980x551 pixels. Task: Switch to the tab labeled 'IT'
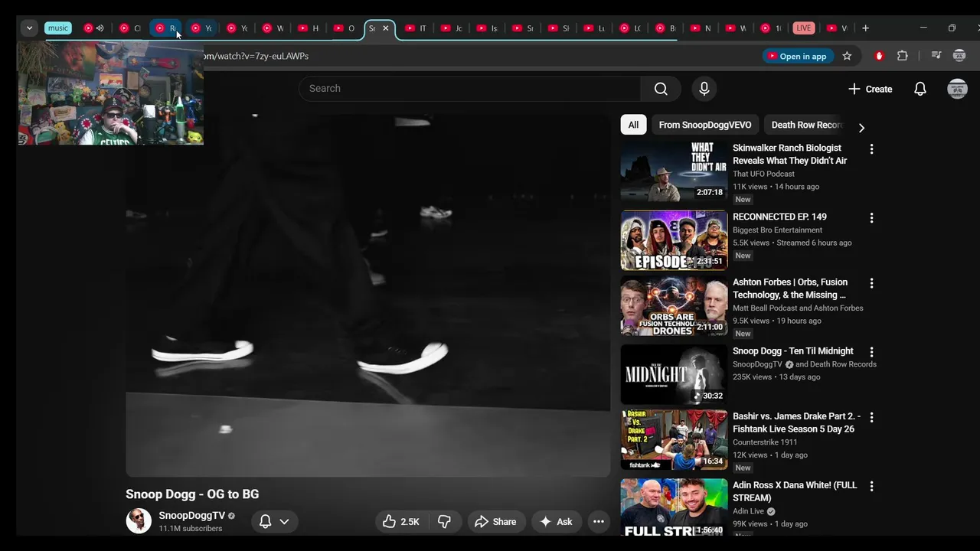click(416, 28)
